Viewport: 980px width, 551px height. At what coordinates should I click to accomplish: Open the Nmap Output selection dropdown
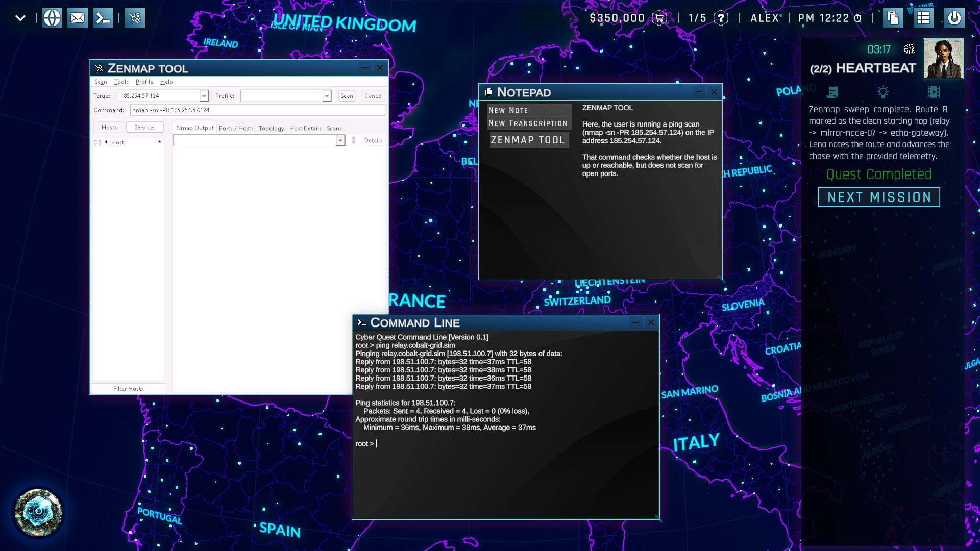point(340,140)
